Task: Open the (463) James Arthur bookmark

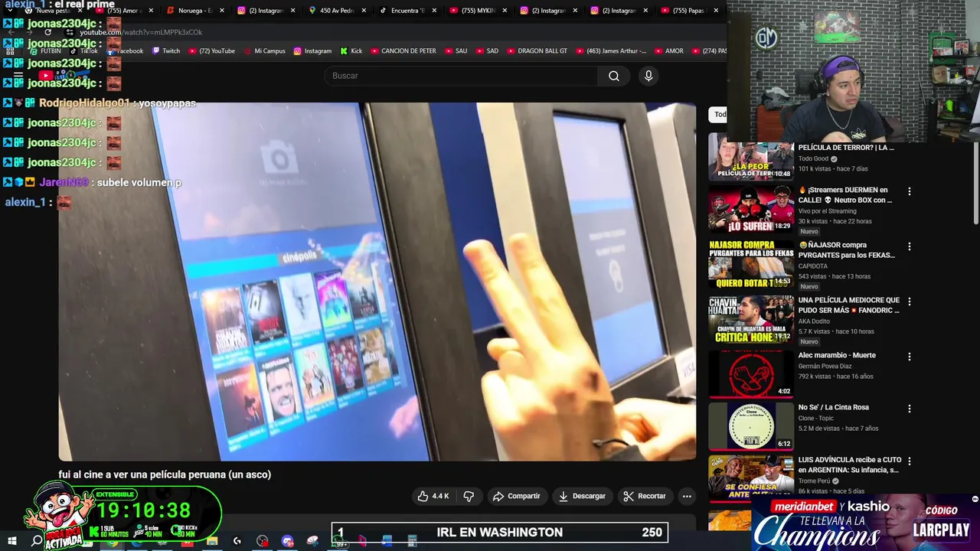Action: (610, 51)
